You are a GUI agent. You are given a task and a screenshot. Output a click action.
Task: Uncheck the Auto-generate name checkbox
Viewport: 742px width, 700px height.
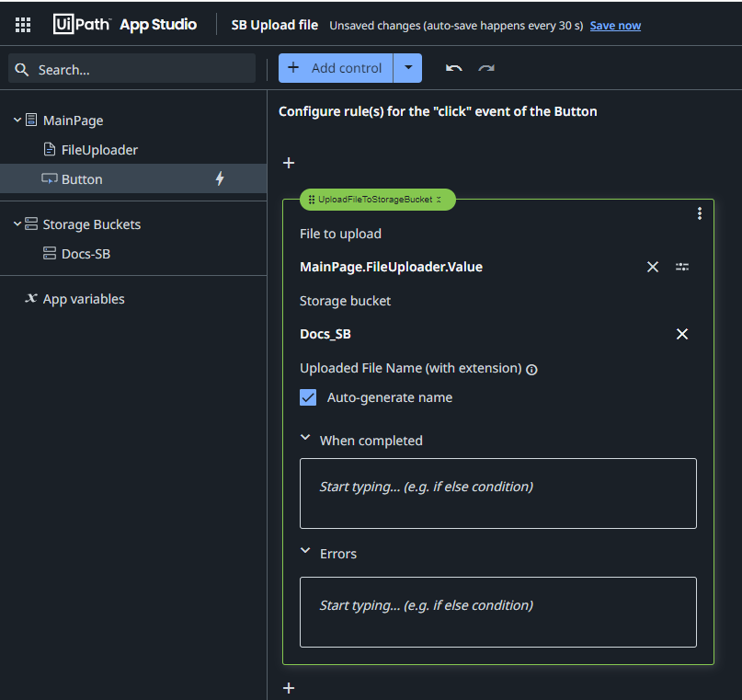(x=308, y=397)
